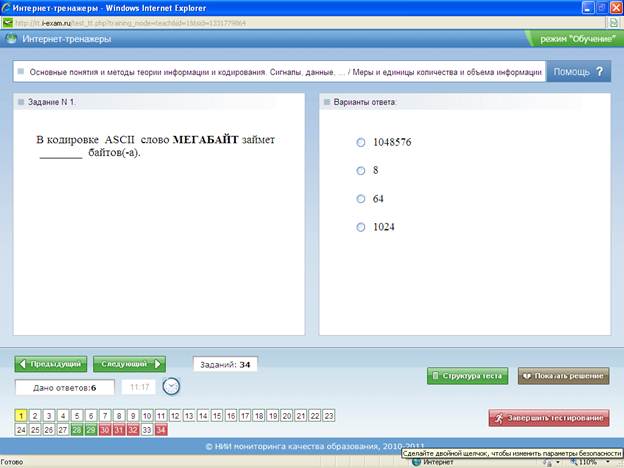
Task: Navigate to question 13
Action: [189, 416]
